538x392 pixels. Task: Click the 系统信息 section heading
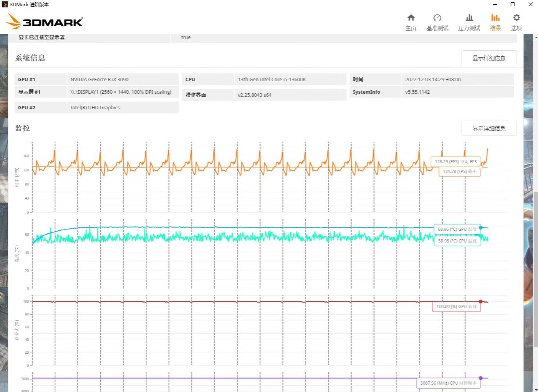point(30,58)
